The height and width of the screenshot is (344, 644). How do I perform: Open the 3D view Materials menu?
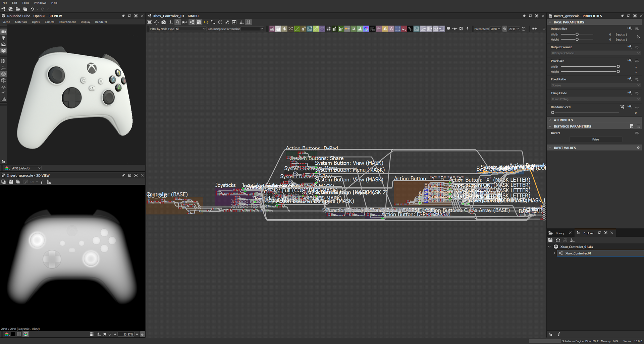[21, 22]
